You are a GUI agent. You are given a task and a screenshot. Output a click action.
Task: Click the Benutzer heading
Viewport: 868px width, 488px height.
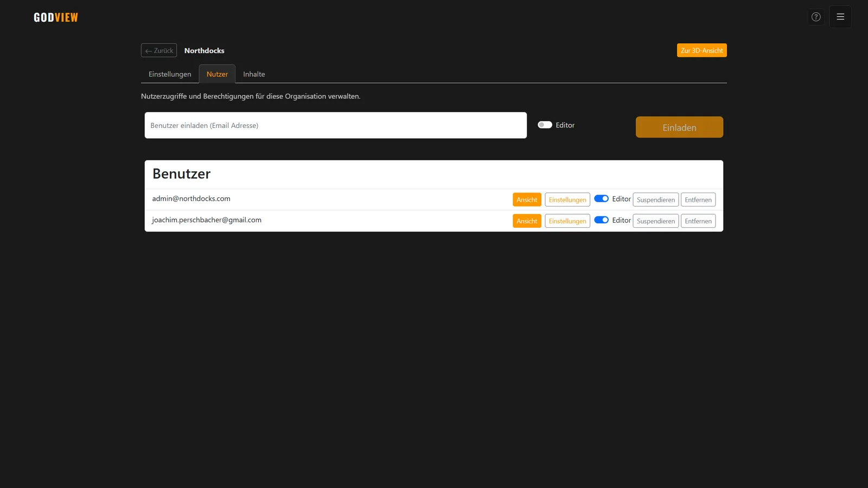(x=181, y=174)
